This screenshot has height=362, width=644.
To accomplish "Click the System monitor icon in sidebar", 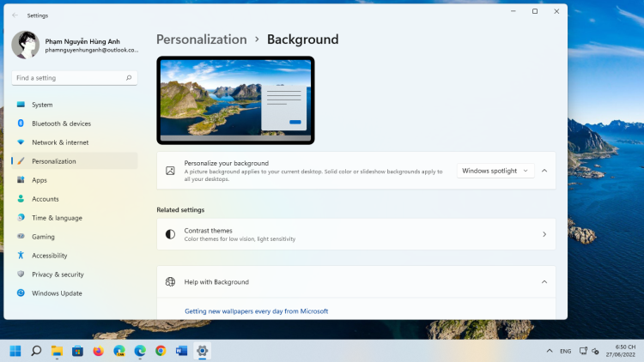I will (x=21, y=105).
